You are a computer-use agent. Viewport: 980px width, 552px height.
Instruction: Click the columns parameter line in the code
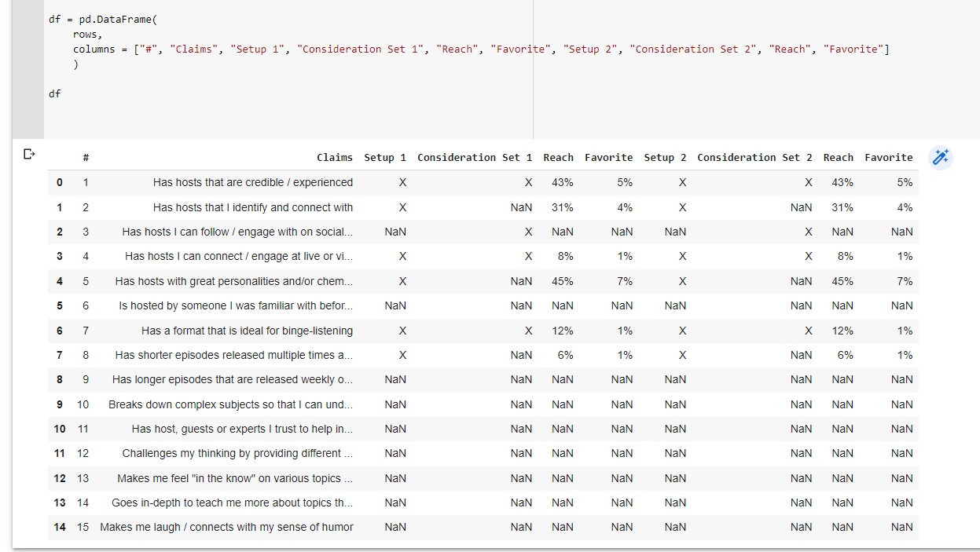click(x=94, y=49)
